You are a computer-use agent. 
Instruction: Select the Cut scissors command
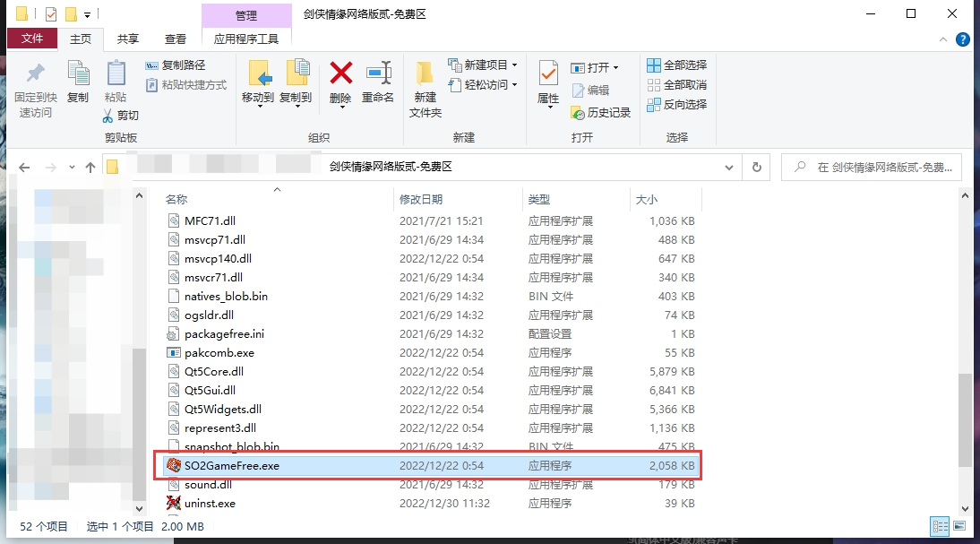[x=121, y=115]
